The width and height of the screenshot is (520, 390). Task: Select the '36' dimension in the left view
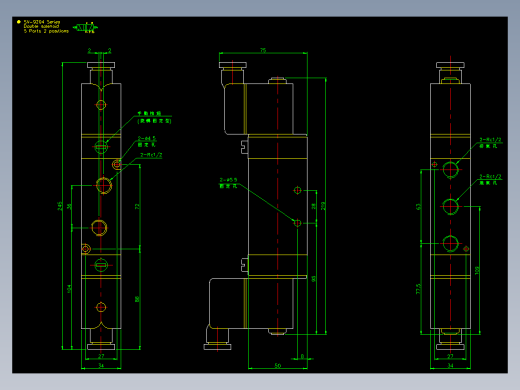(x=69, y=206)
